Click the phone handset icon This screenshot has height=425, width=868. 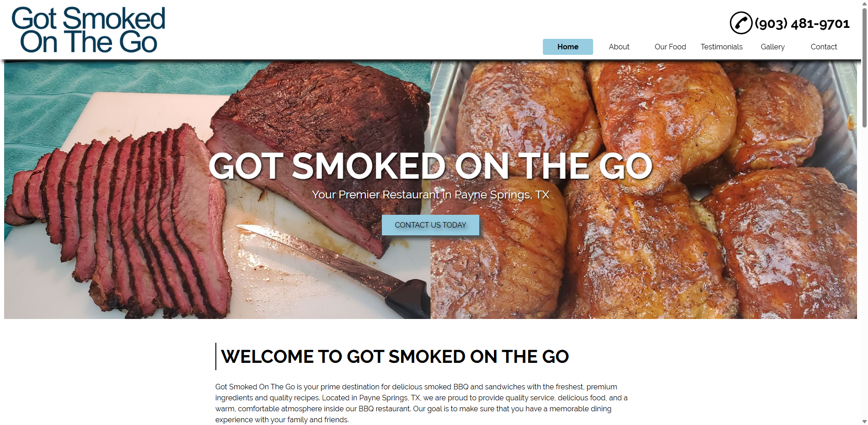tap(741, 23)
